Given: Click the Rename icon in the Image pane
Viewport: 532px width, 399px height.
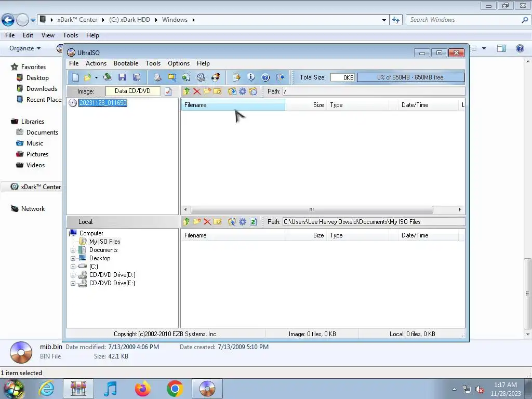Looking at the screenshot, I should click(218, 91).
